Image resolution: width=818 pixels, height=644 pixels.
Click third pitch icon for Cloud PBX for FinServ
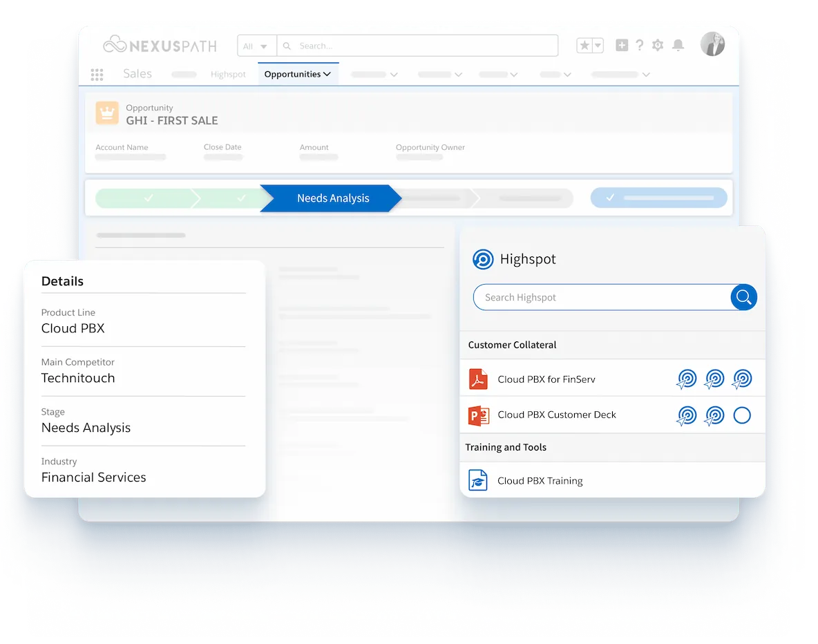pos(742,379)
